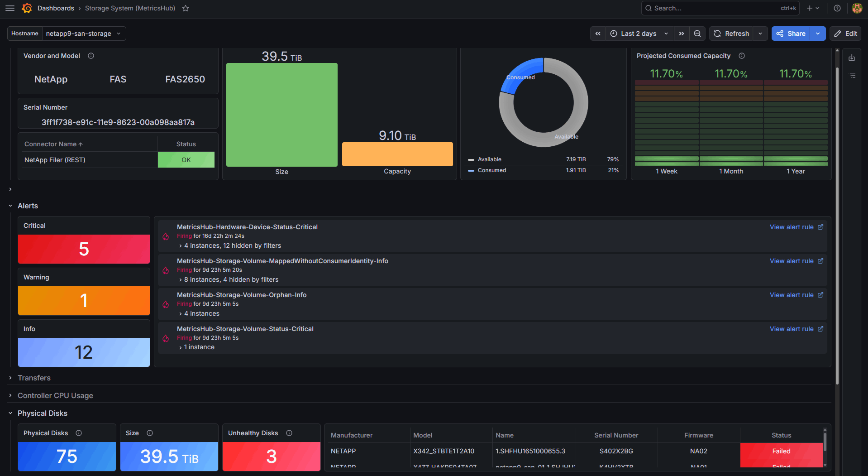
Task: Show Projected Consumed Capacity info icon
Action: coord(742,56)
